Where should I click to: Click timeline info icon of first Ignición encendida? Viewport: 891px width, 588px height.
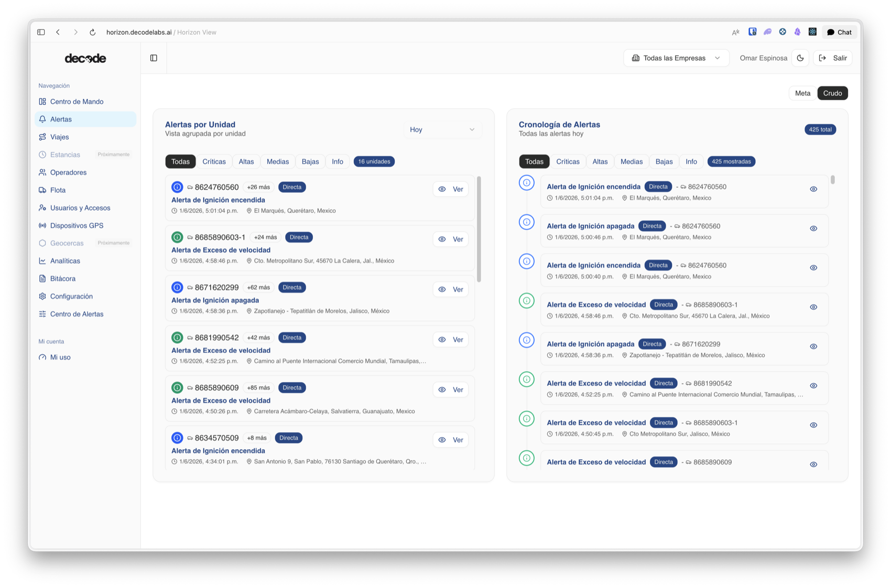[526, 183]
